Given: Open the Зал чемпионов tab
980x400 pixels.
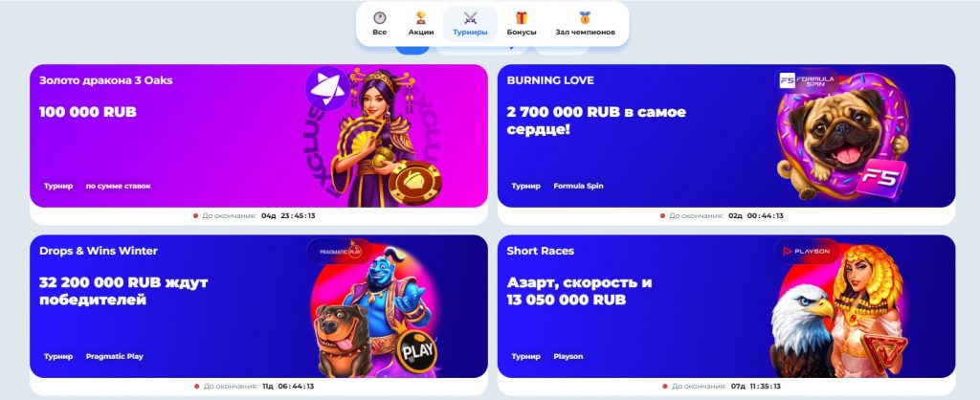Looking at the screenshot, I should [x=585, y=32].
